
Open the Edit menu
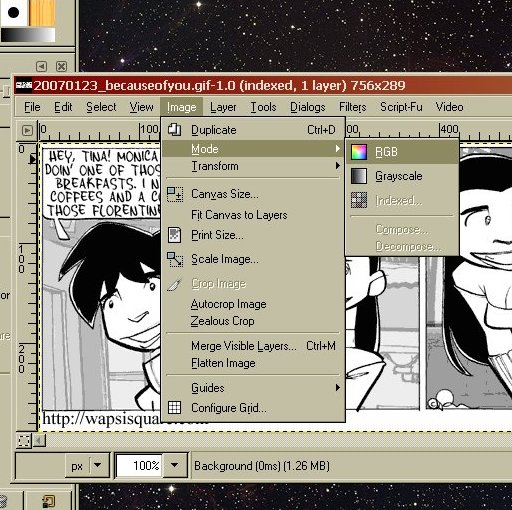point(63,107)
